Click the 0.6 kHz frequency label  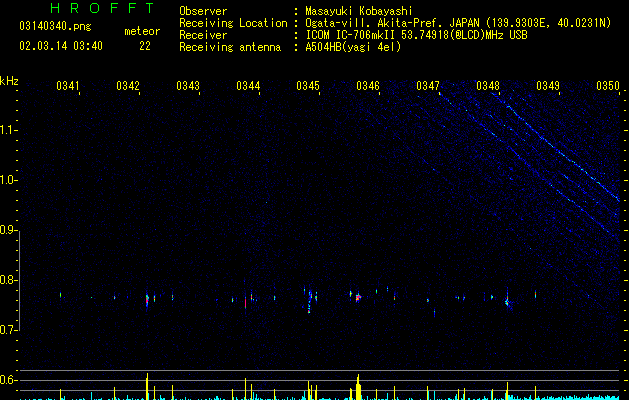(x=7, y=380)
